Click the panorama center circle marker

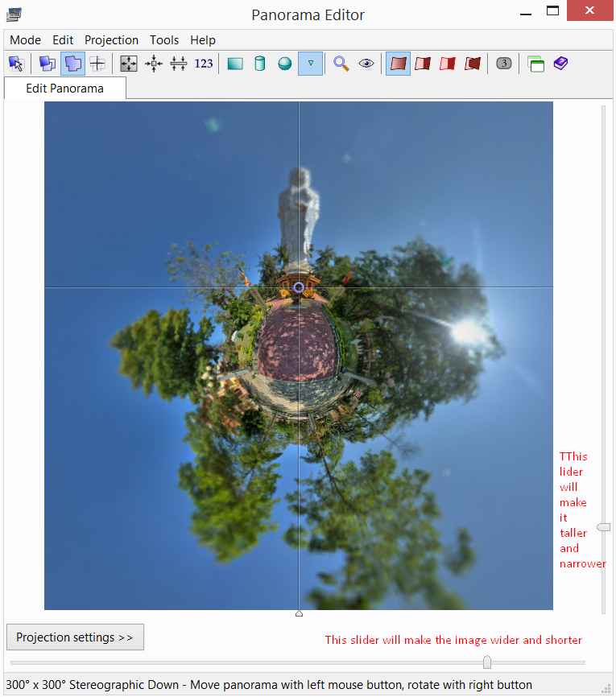tap(299, 287)
